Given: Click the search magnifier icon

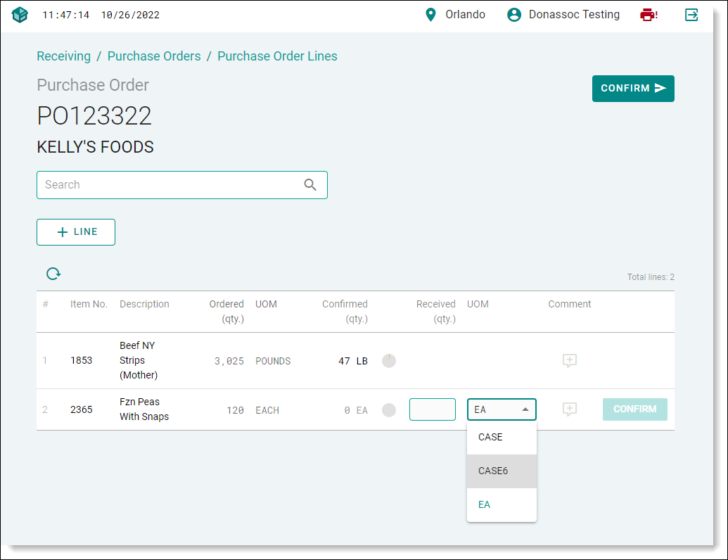Looking at the screenshot, I should [310, 185].
